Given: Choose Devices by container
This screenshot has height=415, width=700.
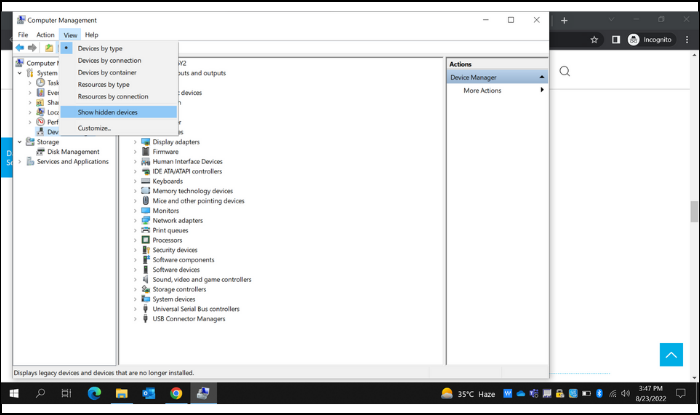Looking at the screenshot, I should tap(119, 72).
